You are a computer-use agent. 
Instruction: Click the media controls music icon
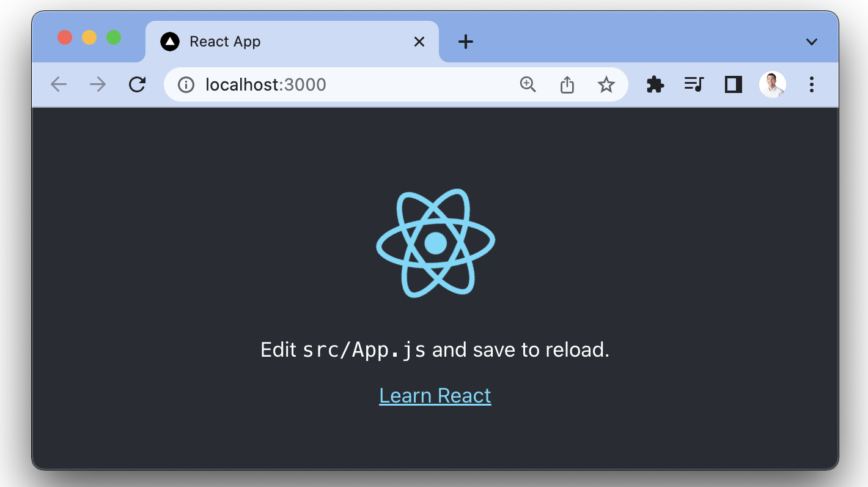coord(694,84)
